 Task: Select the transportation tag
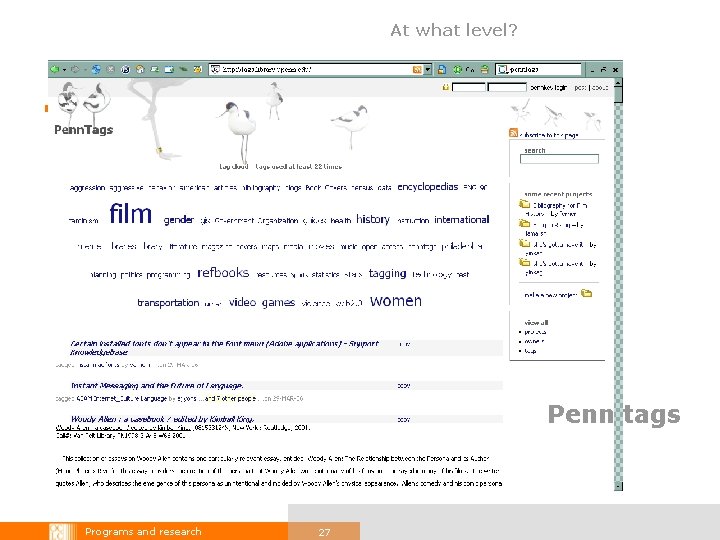point(168,303)
